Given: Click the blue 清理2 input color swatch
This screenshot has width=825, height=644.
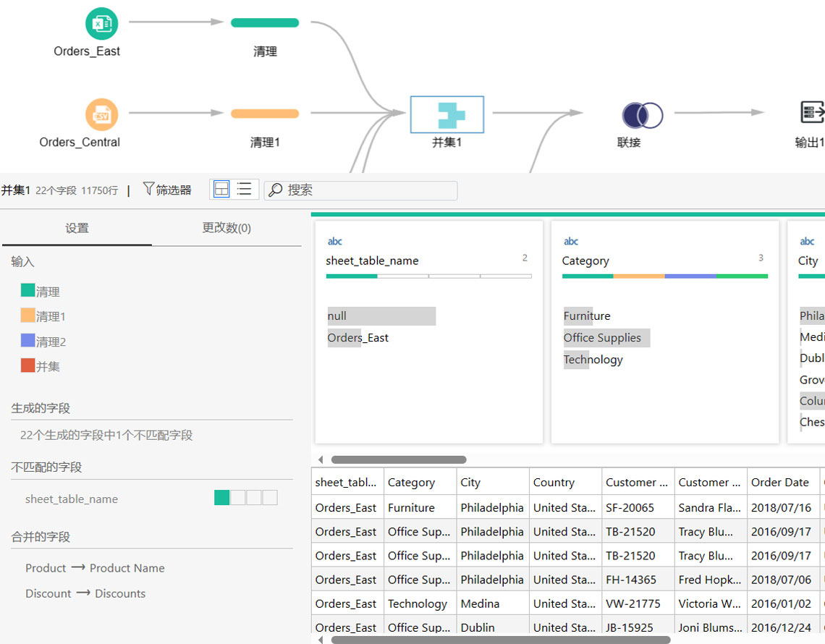Looking at the screenshot, I should [28, 340].
